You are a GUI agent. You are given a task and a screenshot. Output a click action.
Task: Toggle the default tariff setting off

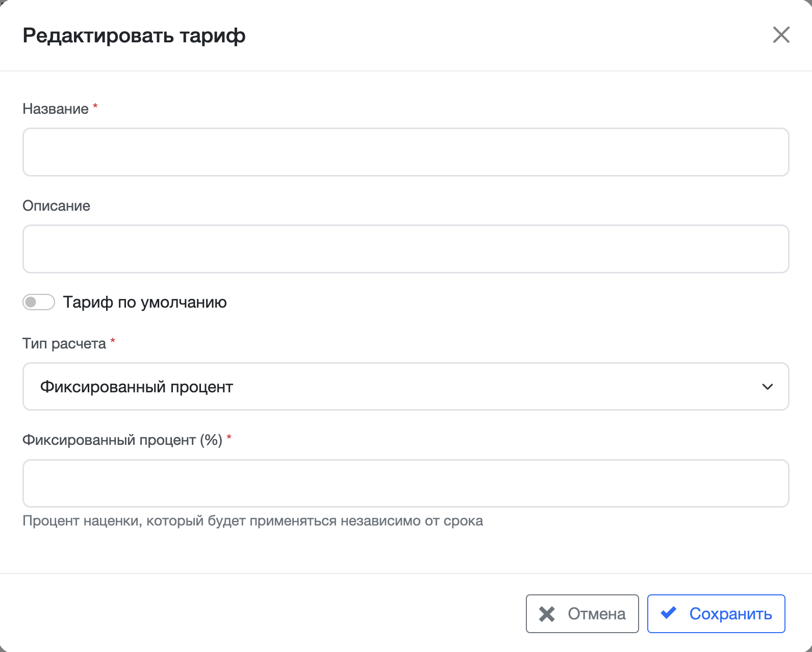[39, 302]
